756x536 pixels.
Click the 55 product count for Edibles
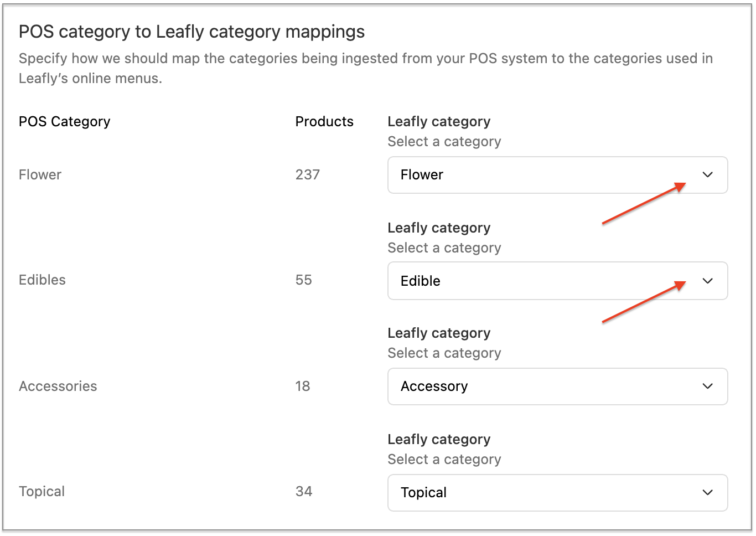[303, 280]
